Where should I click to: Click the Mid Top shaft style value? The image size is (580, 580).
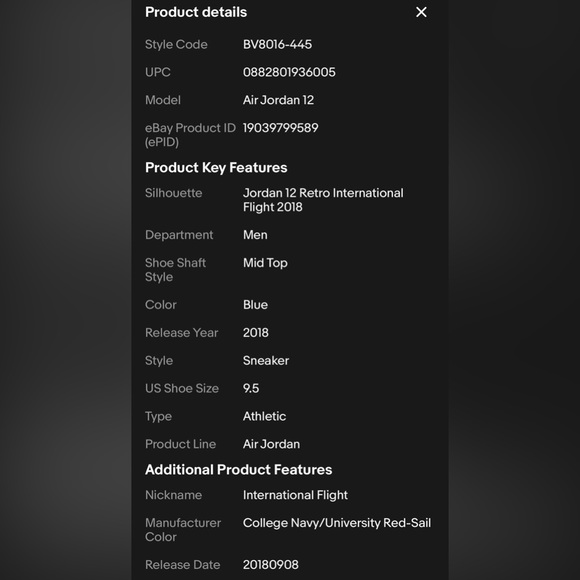[265, 263]
